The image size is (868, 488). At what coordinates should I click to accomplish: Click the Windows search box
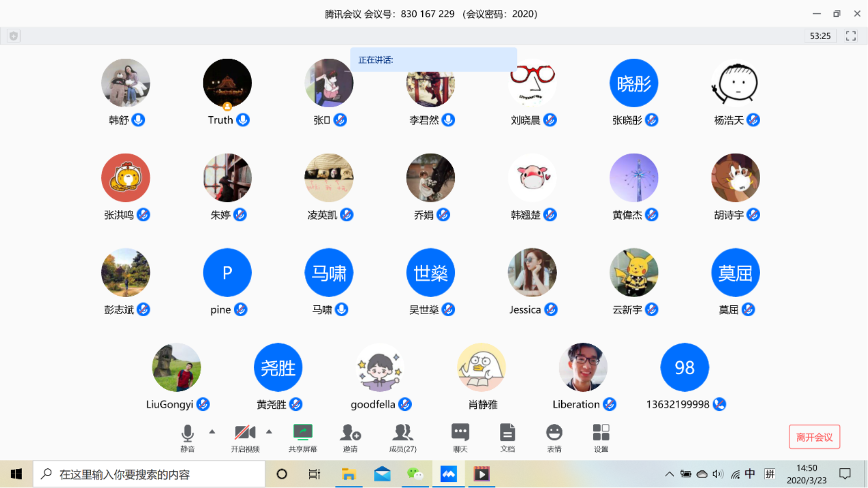tap(149, 474)
